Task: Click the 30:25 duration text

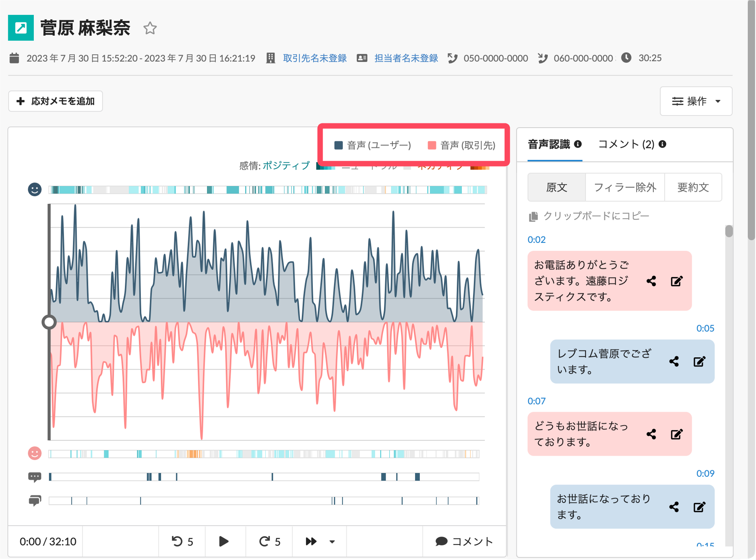Action: tap(650, 58)
